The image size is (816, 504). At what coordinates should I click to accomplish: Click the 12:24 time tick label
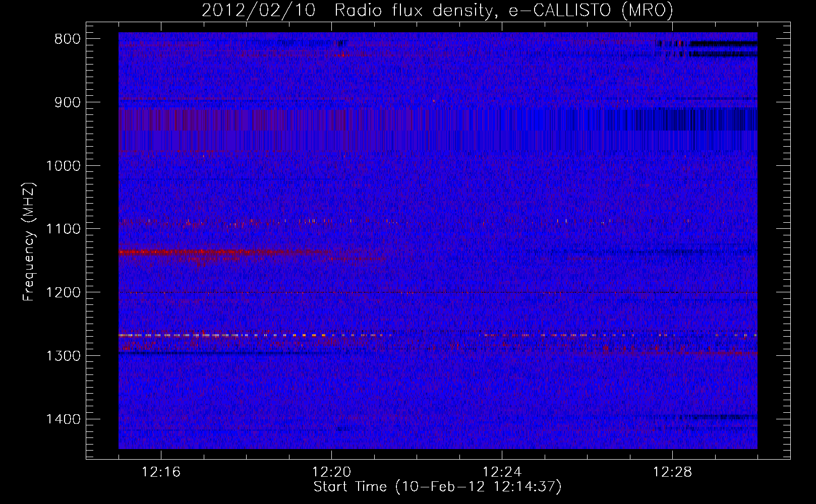[502, 472]
